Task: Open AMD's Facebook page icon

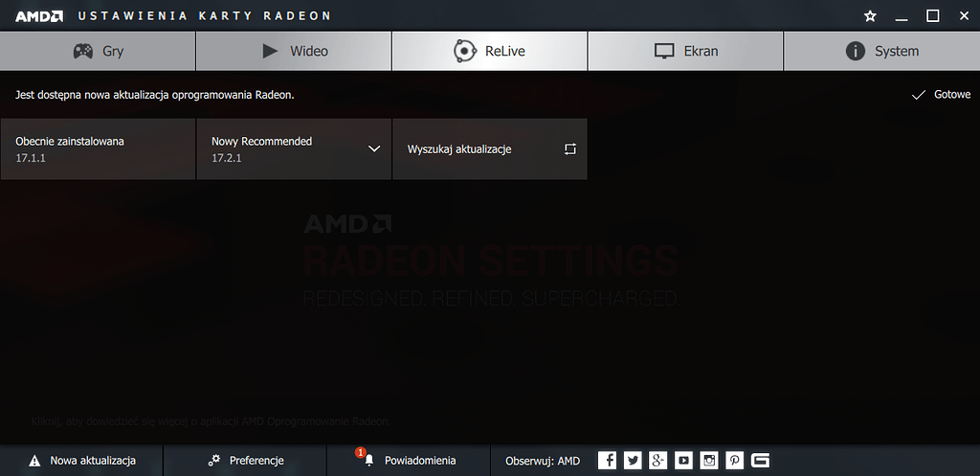Action: pos(608,461)
